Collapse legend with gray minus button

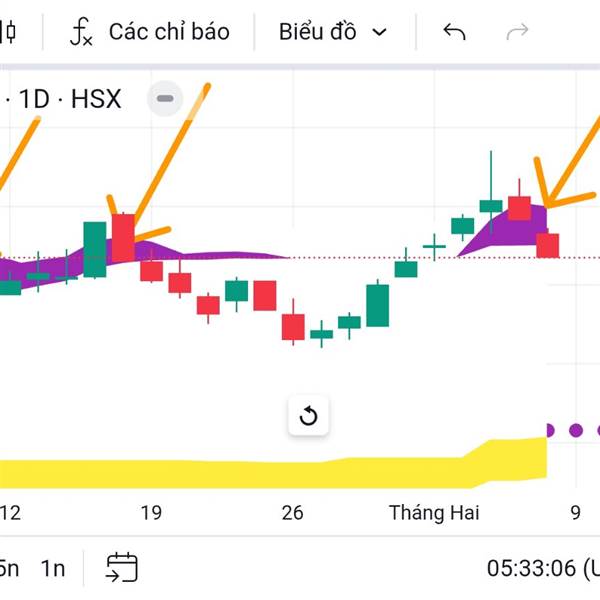point(165,99)
